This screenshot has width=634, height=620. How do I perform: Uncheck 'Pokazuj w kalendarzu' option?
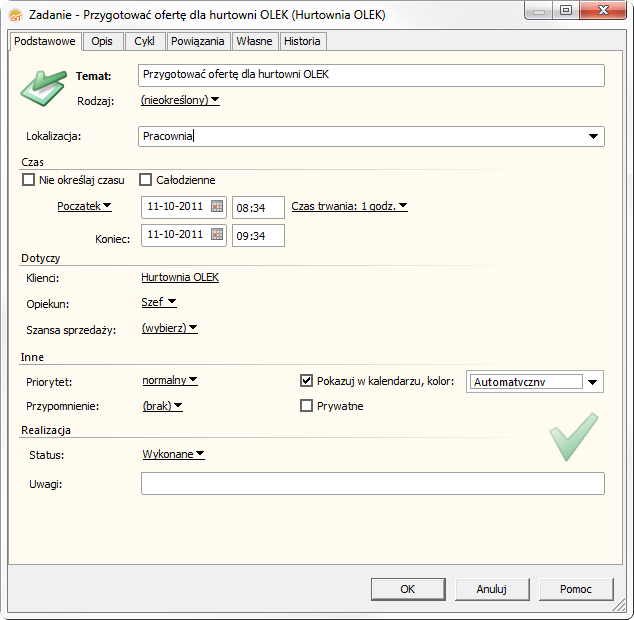tap(307, 381)
